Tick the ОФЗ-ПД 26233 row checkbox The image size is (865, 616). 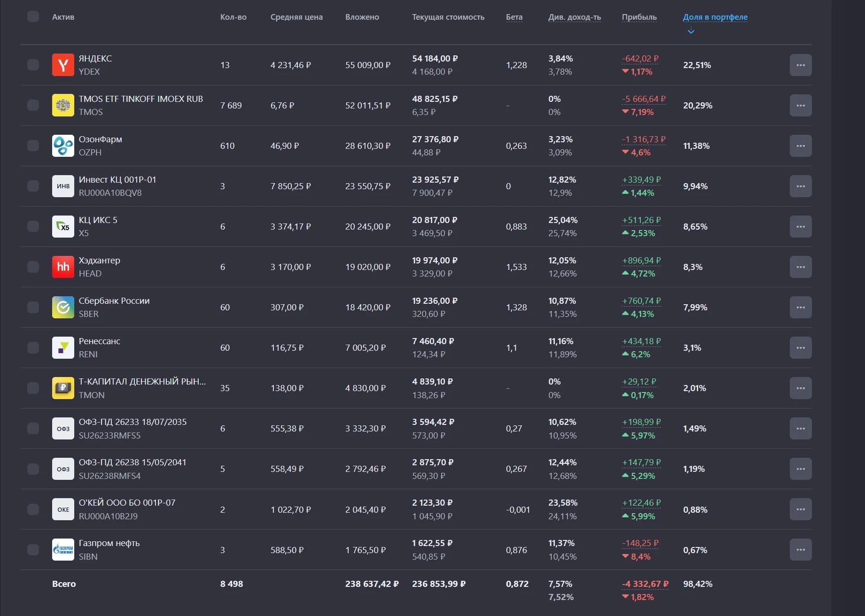(33, 428)
